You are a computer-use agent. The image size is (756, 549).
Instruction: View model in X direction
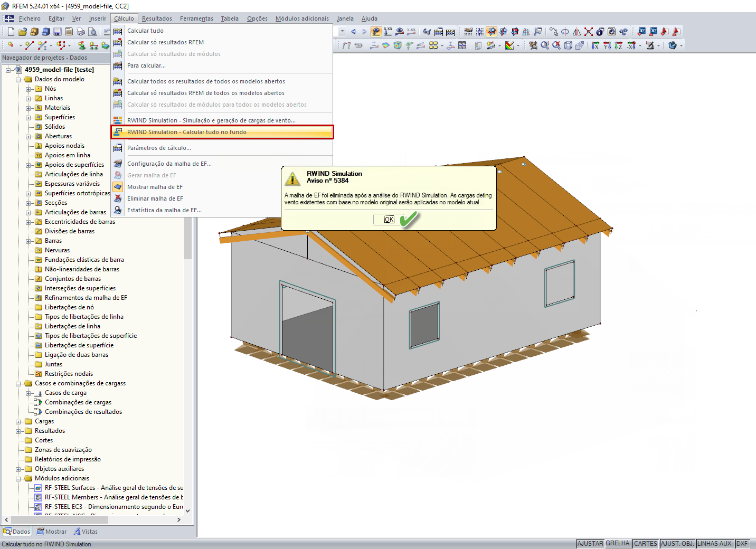(596, 45)
